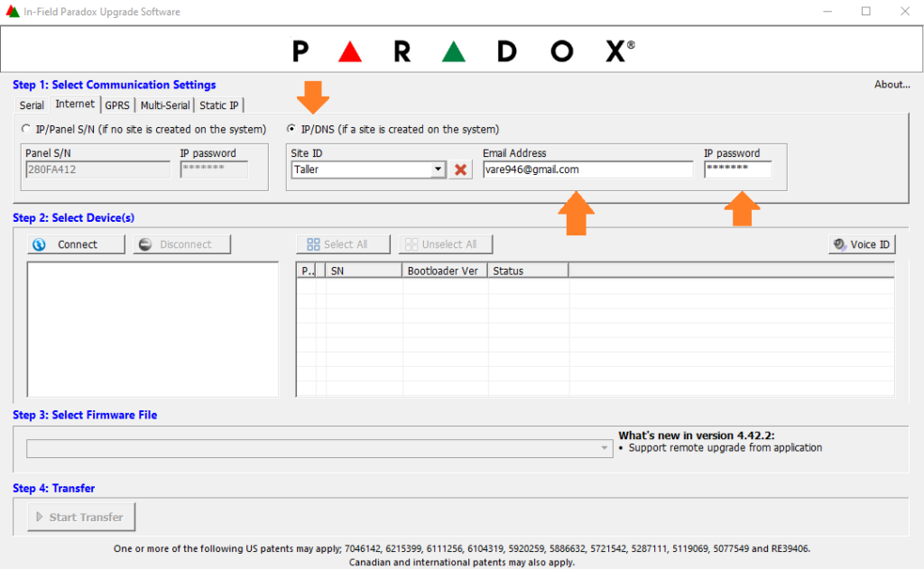924x569 pixels.
Task: Click the IP password field beside Email Address
Action: (x=738, y=170)
